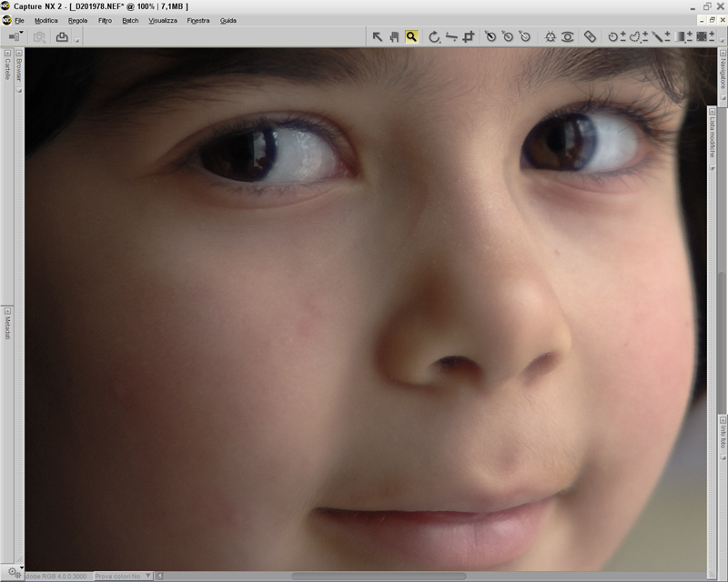Expand the Cartelle side panel
This screenshot has width=728, height=582.
[7, 54]
